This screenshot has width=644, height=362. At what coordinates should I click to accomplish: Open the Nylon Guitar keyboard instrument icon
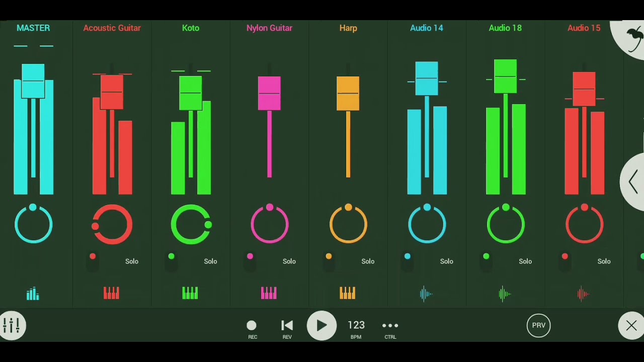[x=269, y=293]
